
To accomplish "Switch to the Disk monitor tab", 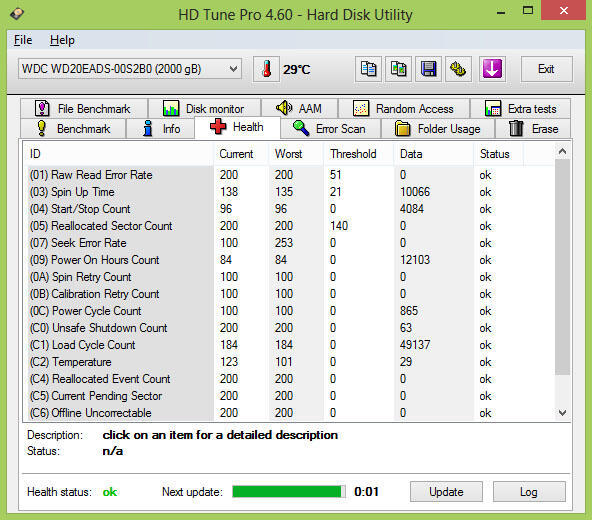I will (205, 109).
